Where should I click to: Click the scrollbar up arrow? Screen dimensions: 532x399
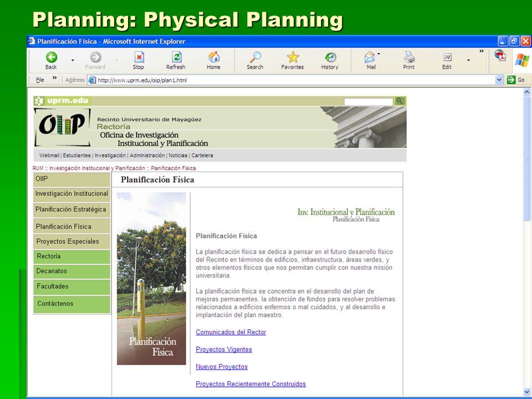(526, 91)
